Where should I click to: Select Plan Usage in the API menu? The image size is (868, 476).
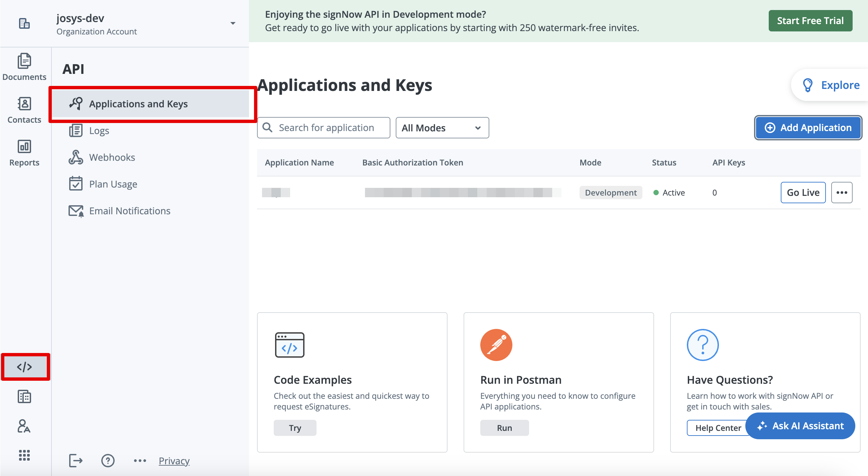pyautogui.click(x=113, y=184)
